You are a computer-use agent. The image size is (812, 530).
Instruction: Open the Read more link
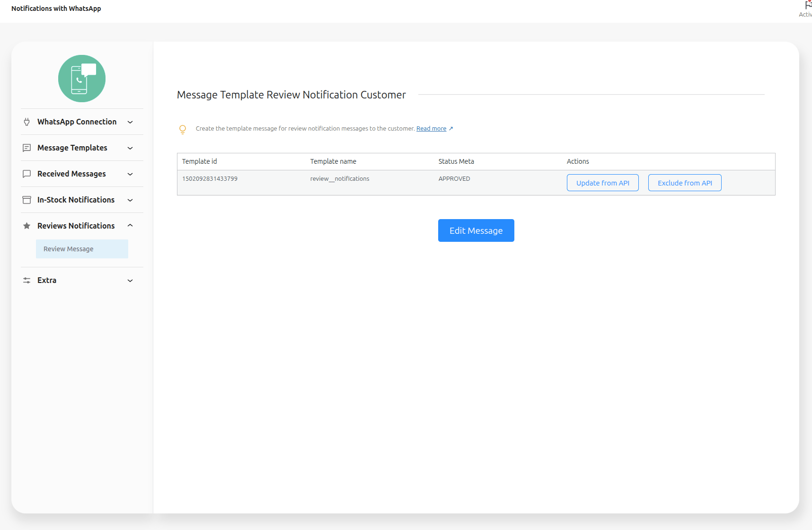431,129
